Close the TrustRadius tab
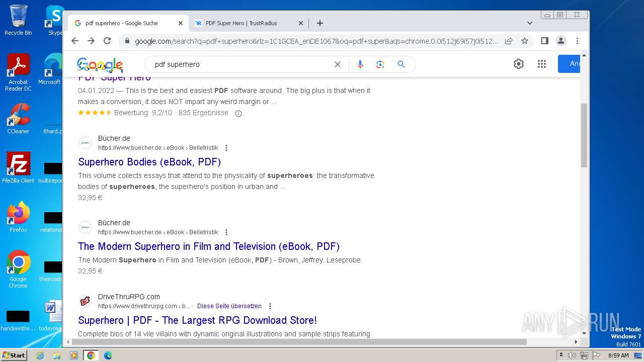Viewport: 644px width, 362px height. (301, 23)
